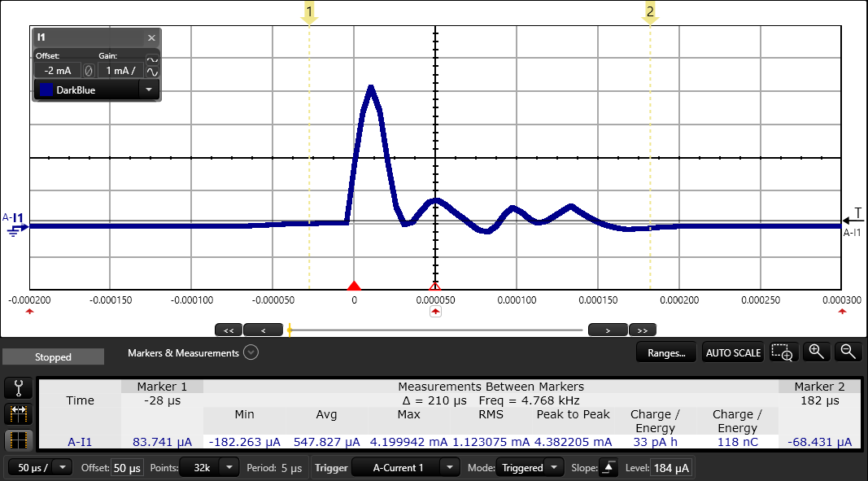Viewport: 868px width, 481px height.
Task: Toggle the grid measurements view icon
Action: (18, 440)
